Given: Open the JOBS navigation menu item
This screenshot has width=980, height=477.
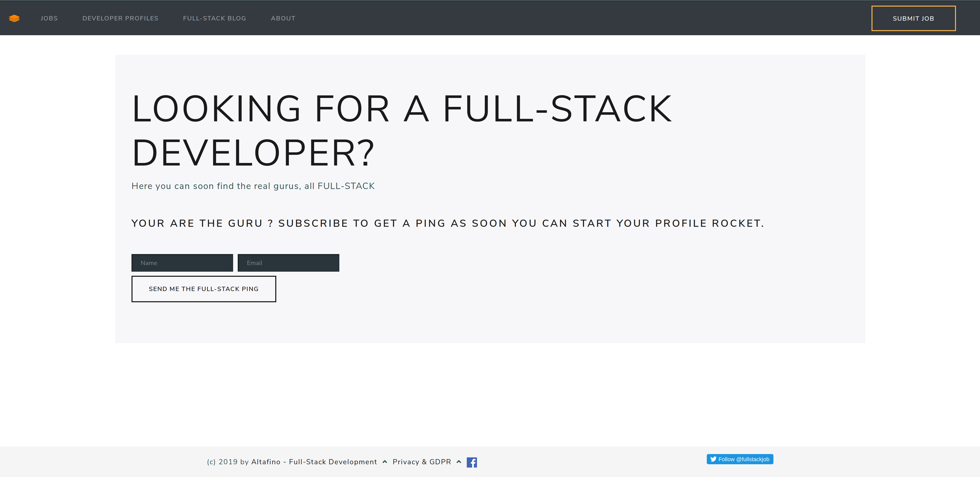Looking at the screenshot, I should 49,18.
